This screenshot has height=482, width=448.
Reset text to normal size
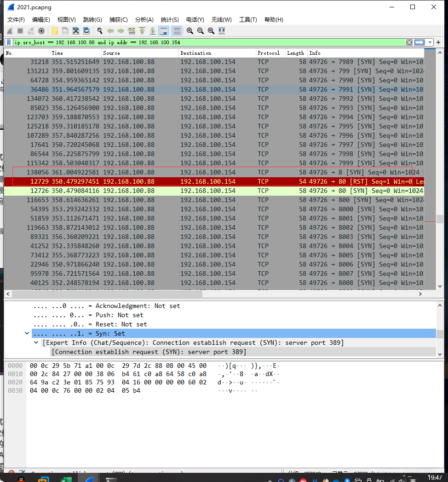[211, 31]
